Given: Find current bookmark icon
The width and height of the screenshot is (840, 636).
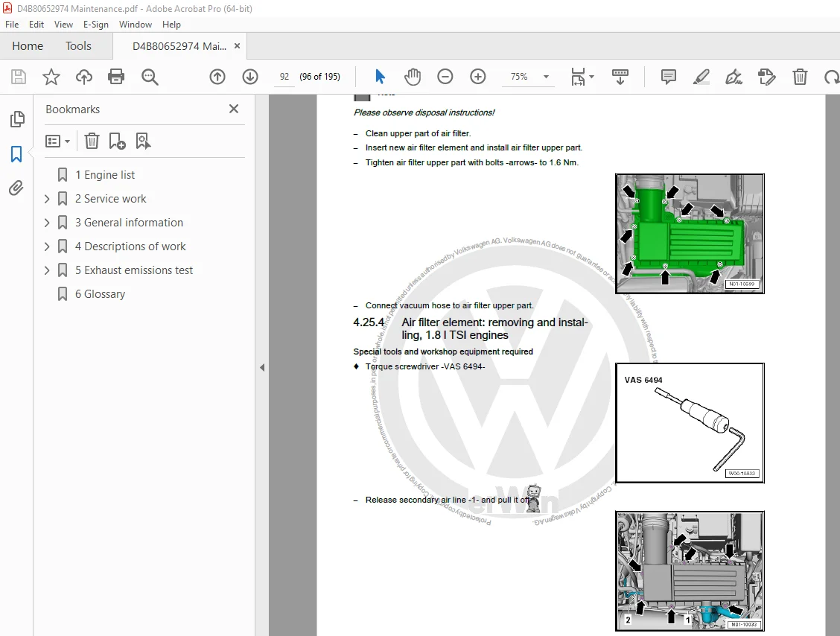Looking at the screenshot, I should [143, 141].
